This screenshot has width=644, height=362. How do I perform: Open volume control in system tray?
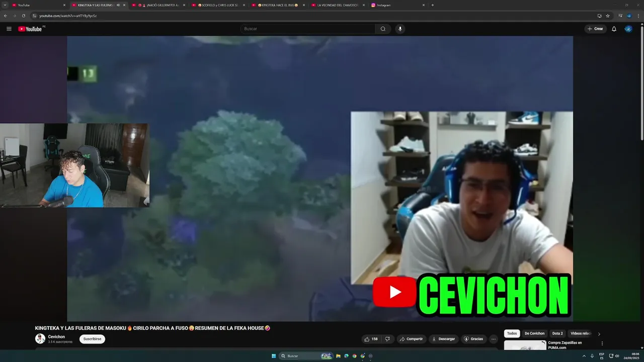point(617,356)
